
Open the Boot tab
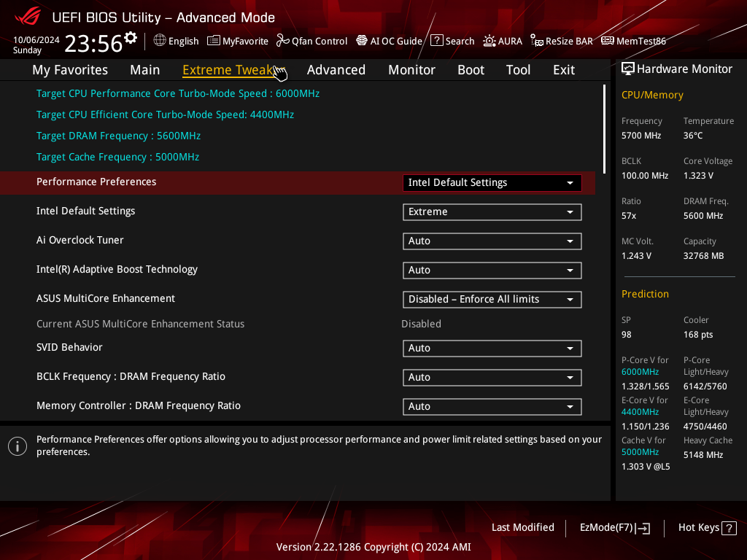click(x=471, y=70)
